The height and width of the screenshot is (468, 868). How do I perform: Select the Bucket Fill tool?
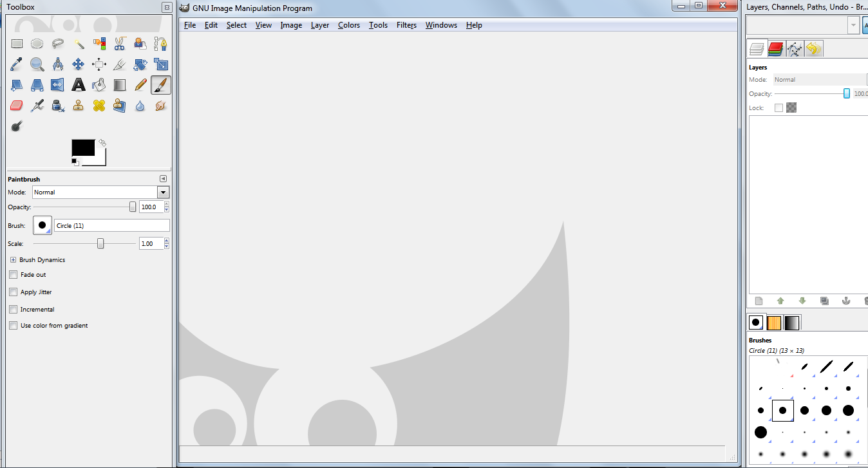(99, 85)
